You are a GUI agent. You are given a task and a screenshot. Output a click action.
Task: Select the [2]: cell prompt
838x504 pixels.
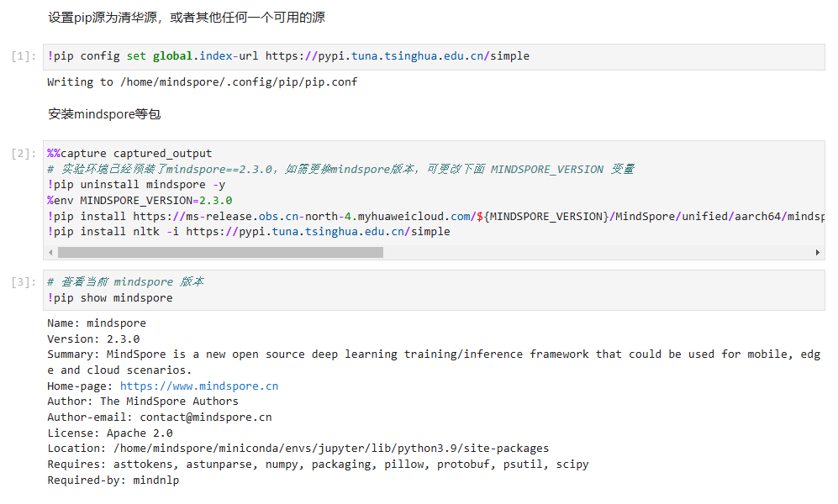click(24, 154)
